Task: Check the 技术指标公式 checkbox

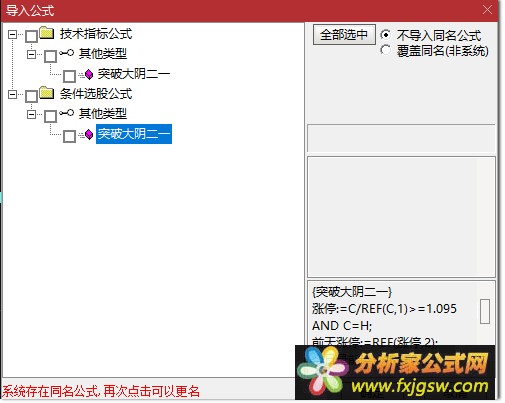Action: click(x=31, y=36)
